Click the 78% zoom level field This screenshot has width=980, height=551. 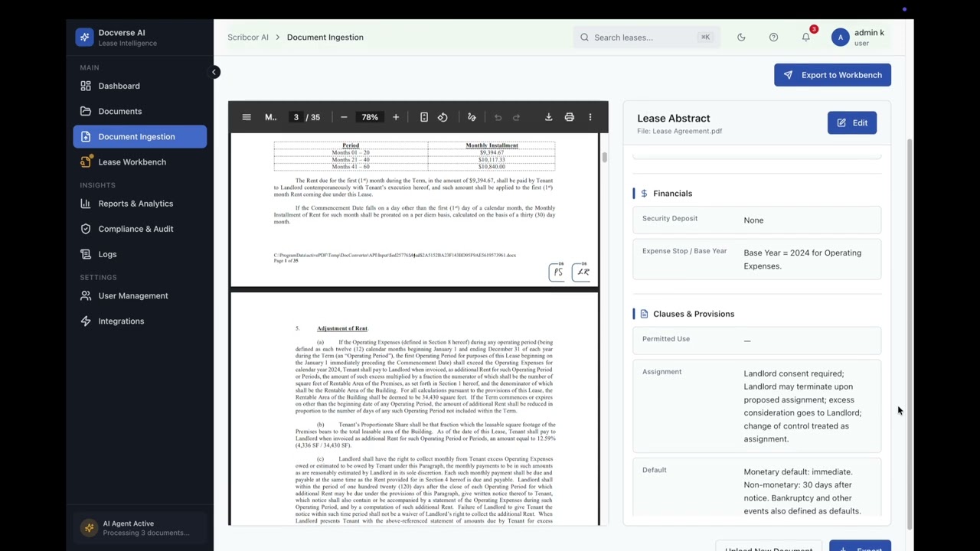click(x=370, y=117)
